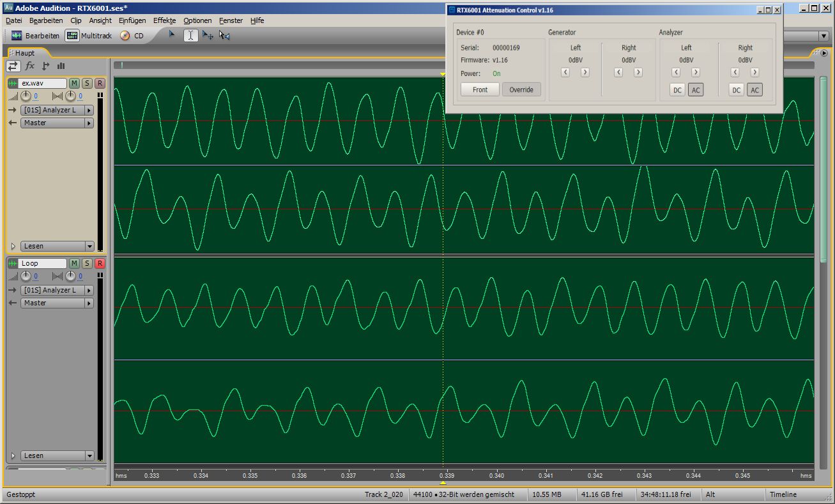Click the Override button in RTX6001 window

coord(521,89)
